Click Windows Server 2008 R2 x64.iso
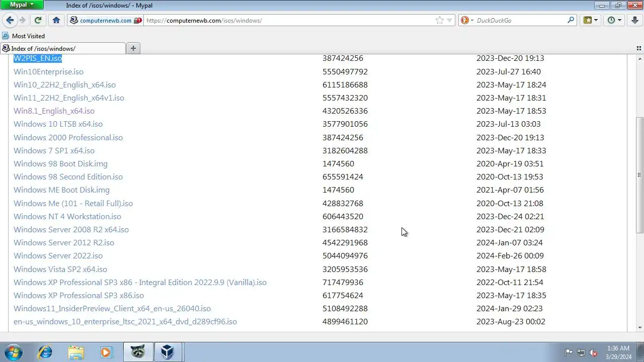 [x=71, y=230]
